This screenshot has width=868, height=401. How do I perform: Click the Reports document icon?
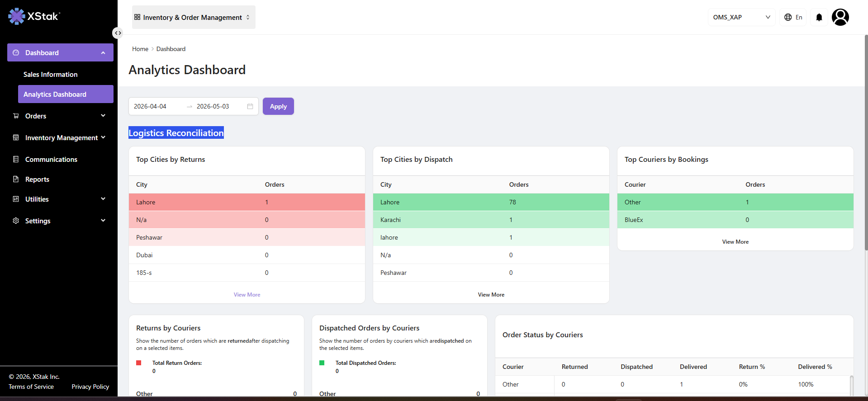coord(16,179)
